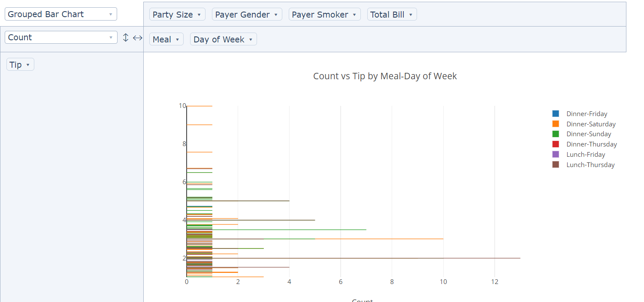Open the Meal attribute filter menu
This screenshot has width=644, height=302.
pyautogui.click(x=177, y=39)
